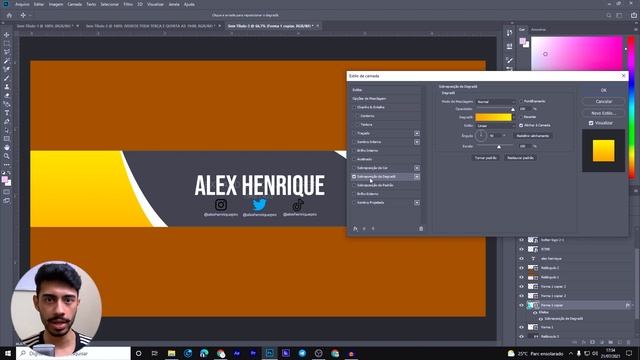Open the Imagem menu
640x360 pixels.
click(56, 4)
